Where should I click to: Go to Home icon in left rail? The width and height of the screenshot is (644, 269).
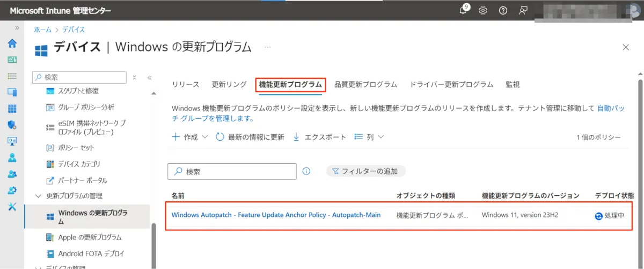[x=12, y=43]
